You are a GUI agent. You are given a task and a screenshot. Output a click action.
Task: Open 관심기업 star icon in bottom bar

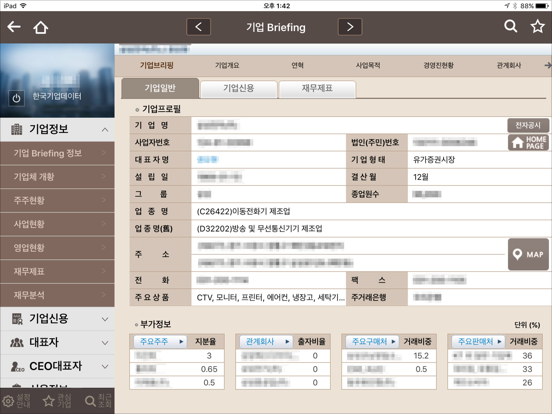[49, 401]
